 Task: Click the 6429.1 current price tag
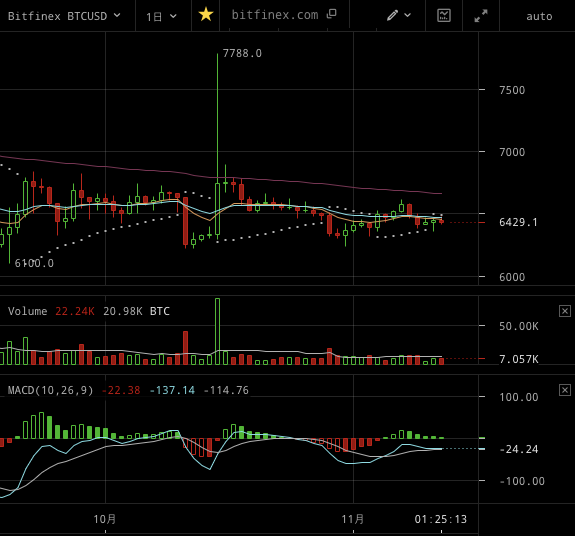(518, 222)
